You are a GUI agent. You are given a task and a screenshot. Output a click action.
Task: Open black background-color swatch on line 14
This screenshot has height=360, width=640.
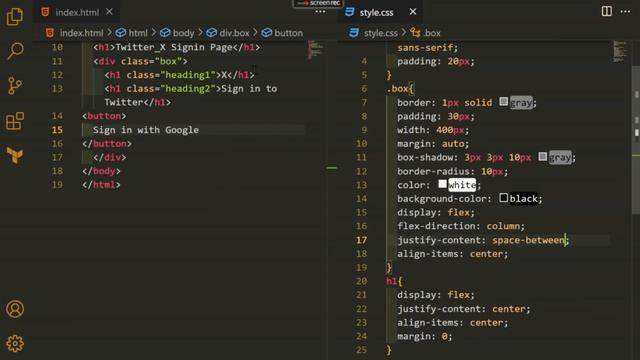pos(504,198)
